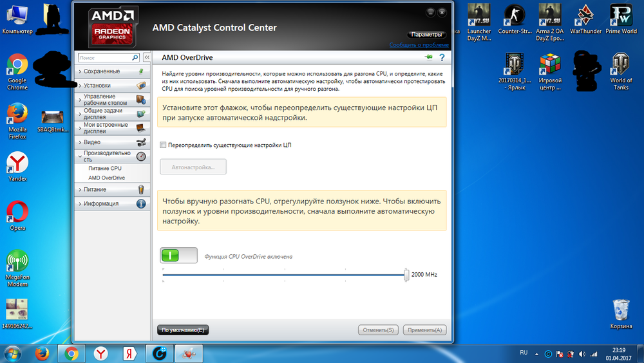Click the Видео camera icon
The image size is (644, 363).
pos(141,142)
